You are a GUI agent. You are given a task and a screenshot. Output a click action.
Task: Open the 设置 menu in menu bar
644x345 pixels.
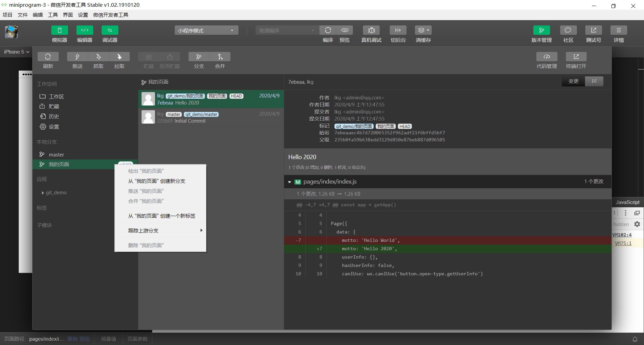click(83, 15)
